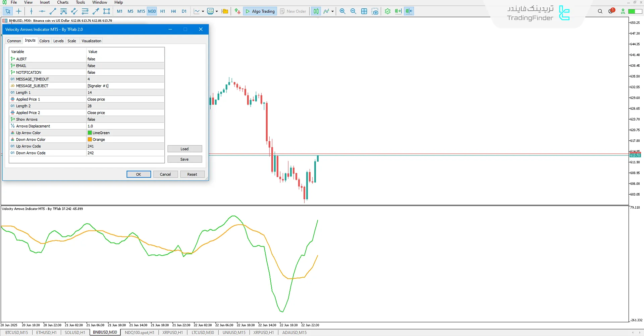
Task: Open a New Order
Action: tap(293, 11)
